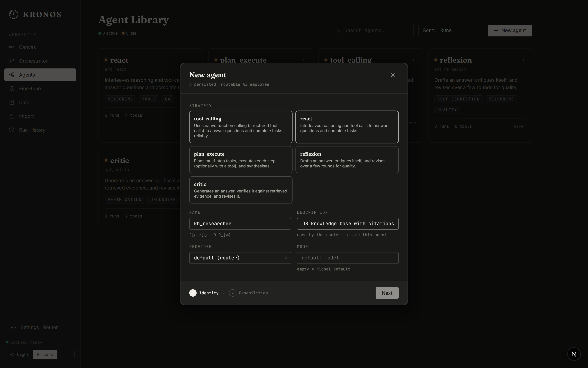This screenshot has width=588, height=368.
Task: Click the GROUNDING tag
Action: (163, 200)
